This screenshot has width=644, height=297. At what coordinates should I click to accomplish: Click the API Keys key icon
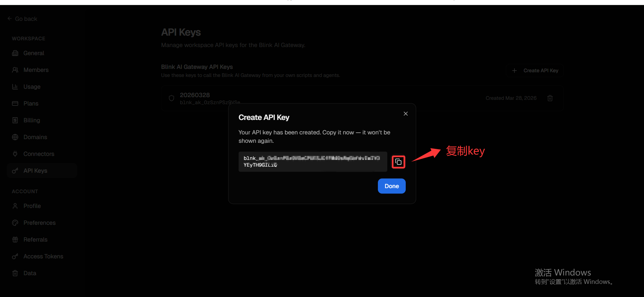tap(15, 171)
